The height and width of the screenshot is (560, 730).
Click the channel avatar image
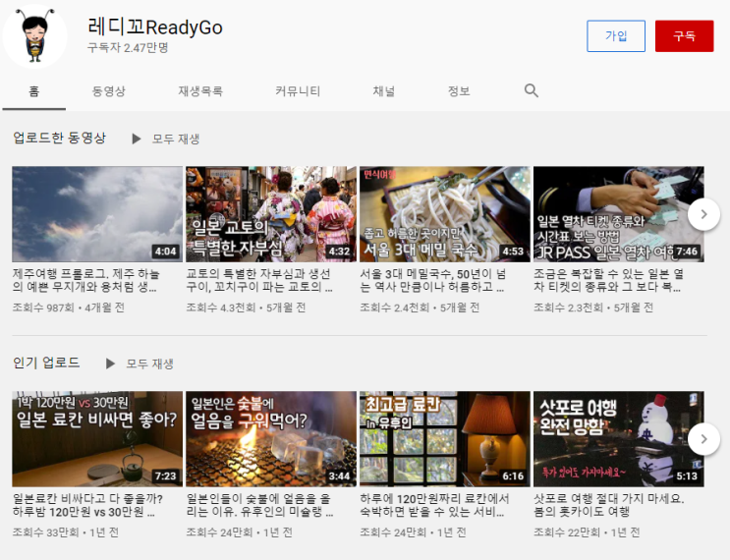point(35,35)
